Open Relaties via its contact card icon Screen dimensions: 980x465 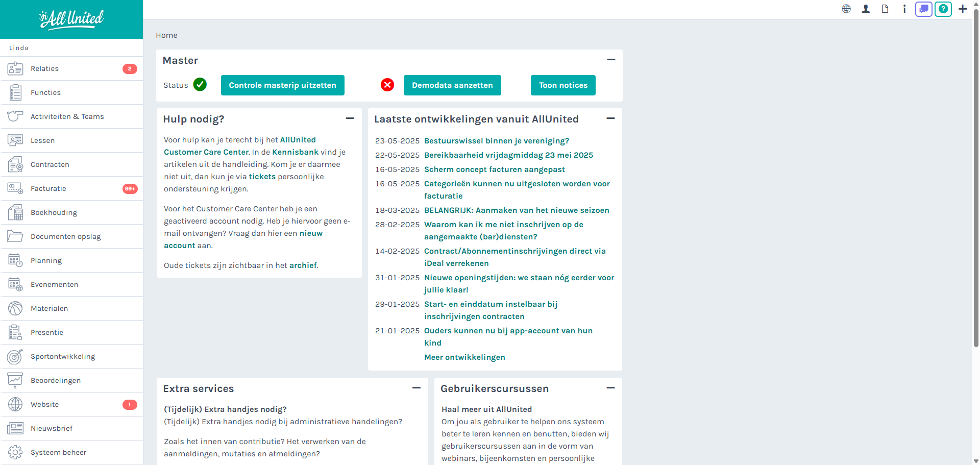pyautogui.click(x=15, y=68)
